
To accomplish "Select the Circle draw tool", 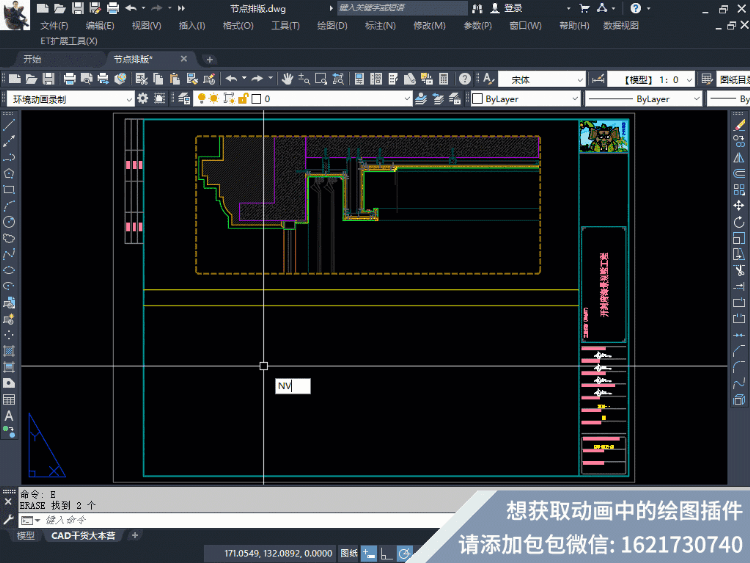I will (x=9, y=222).
